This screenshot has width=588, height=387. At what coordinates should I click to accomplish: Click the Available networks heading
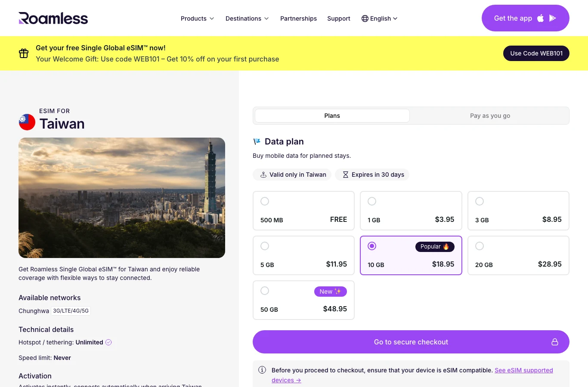50,298
